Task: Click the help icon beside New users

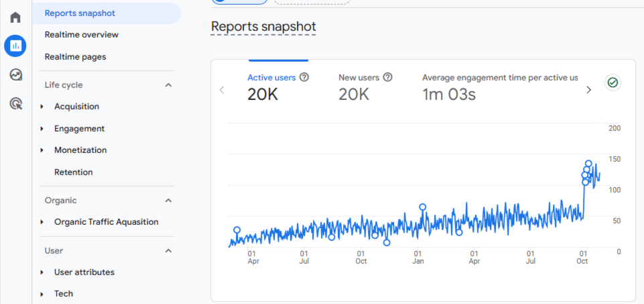Action: pos(387,77)
